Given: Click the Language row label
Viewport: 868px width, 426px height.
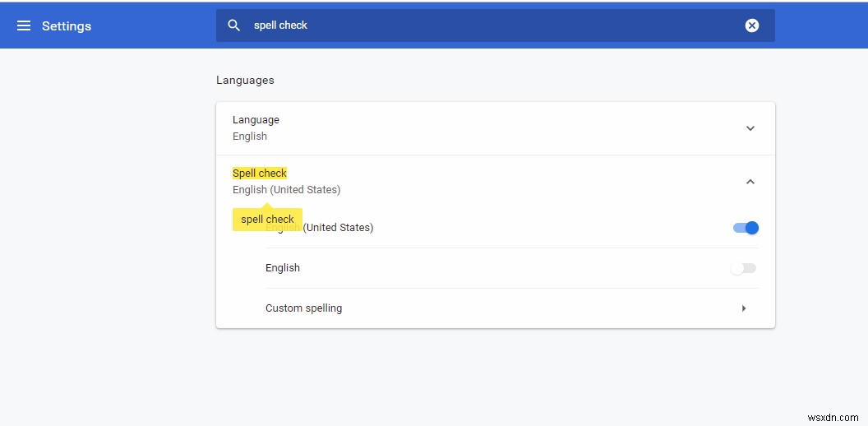Looking at the screenshot, I should tap(256, 119).
